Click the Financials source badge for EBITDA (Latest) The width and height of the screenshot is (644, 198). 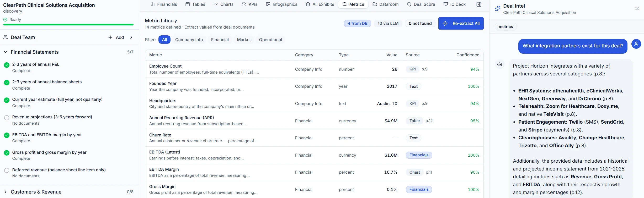(x=419, y=155)
